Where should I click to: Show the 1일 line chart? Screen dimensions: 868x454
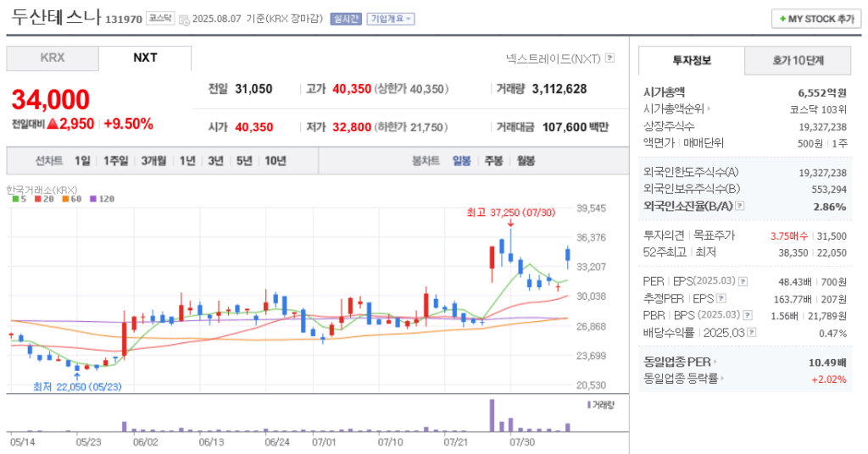click(82, 161)
